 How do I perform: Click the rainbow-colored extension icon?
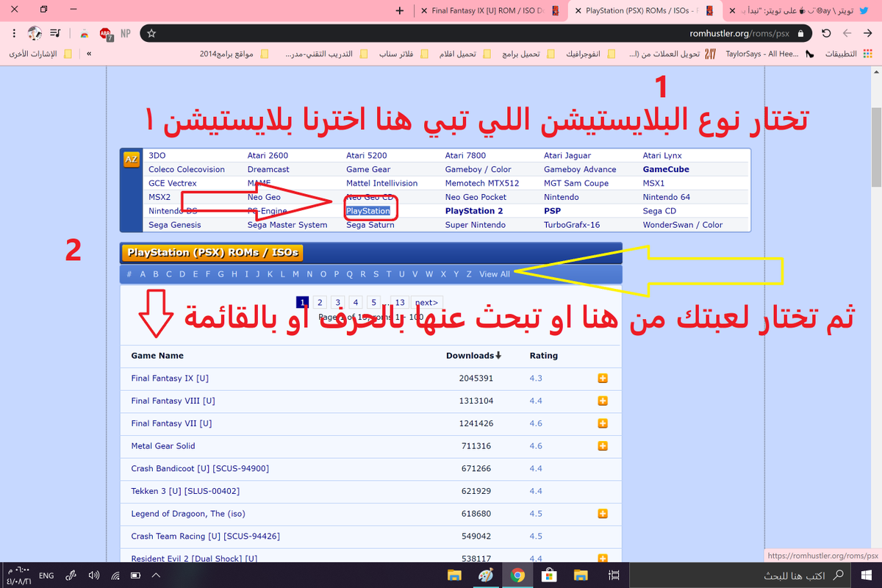pyautogui.click(x=84, y=34)
